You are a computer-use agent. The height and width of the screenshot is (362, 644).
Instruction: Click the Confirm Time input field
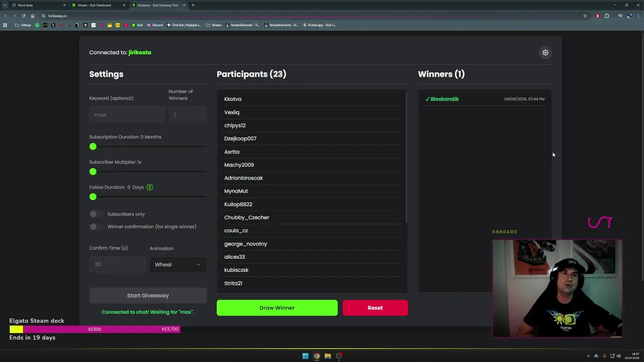pyautogui.click(x=118, y=264)
